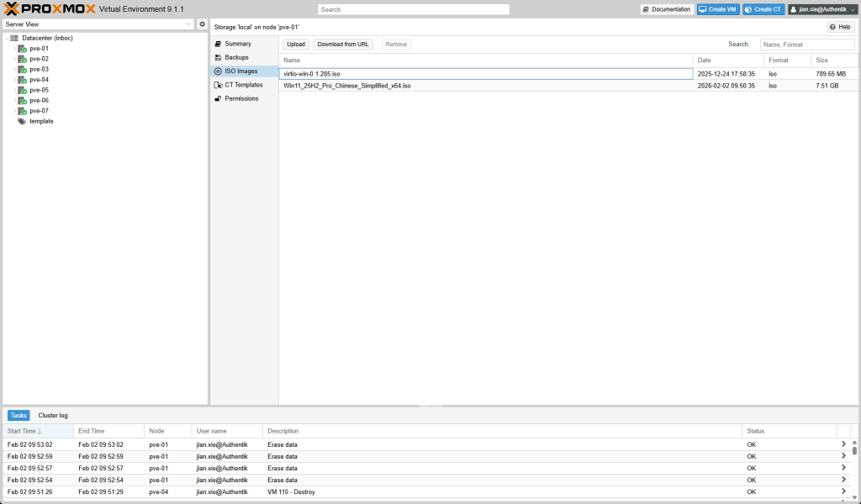Select the ISO Images panel icon
This screenshot has width=861, height=504.
point(219,71)
